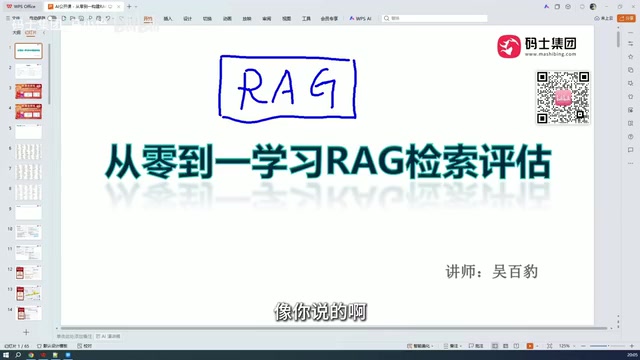This screenshot has height=360, width=640.
Task: Open 智能美化 in the status bar
Action: tap(420, 346)
